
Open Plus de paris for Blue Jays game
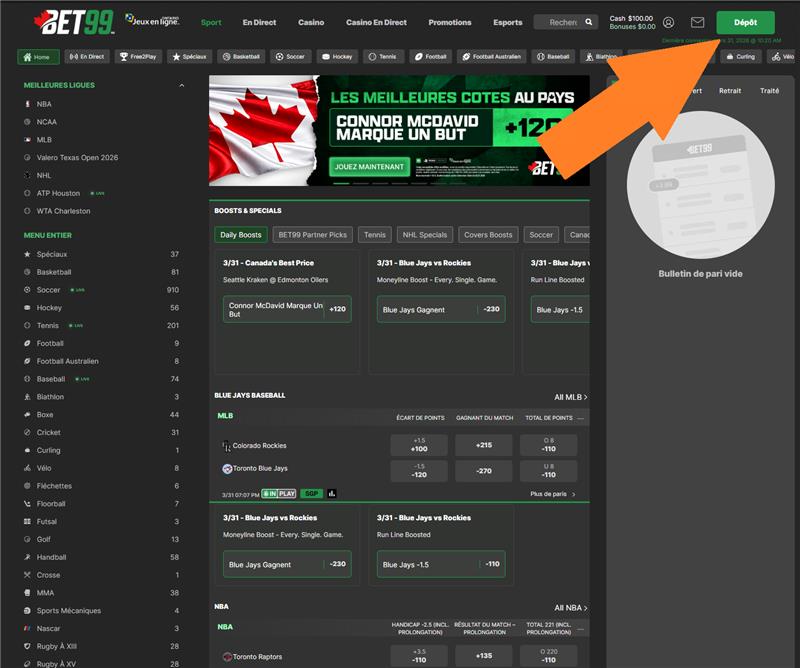551,494
